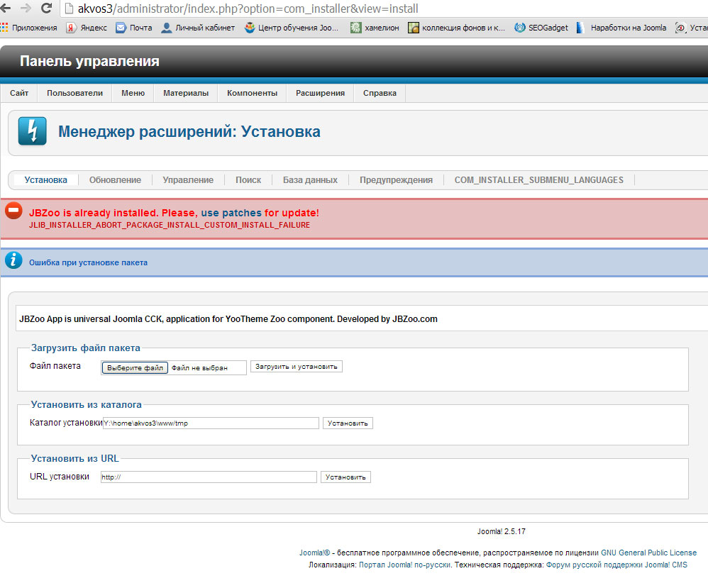The image size is (708, 588).
Task: Focus the URL установки field
Action: click(x=209, y=477)
